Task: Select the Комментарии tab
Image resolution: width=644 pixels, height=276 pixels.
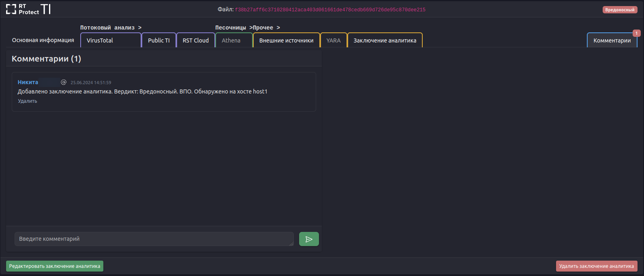Action: [612, 40]
